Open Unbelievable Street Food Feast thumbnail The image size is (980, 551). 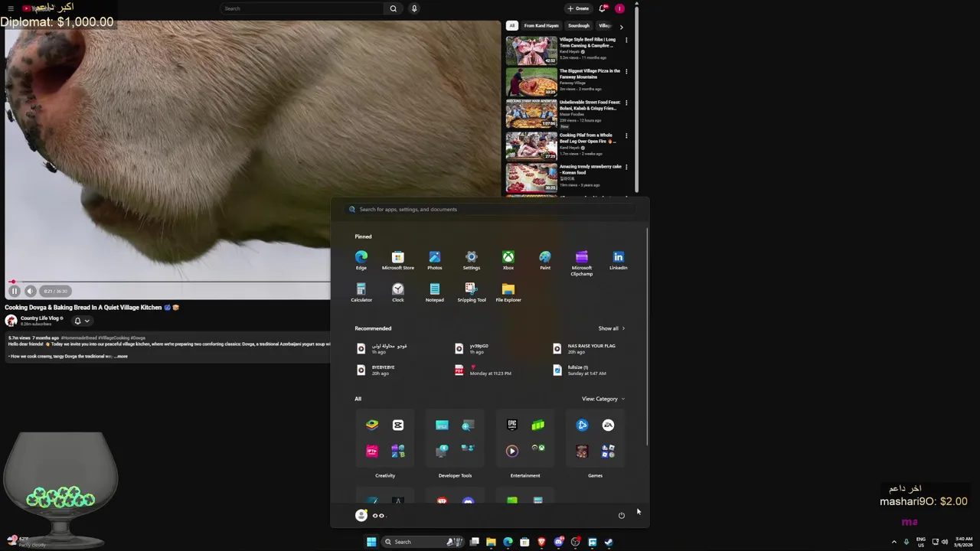[x=531, y=113]
